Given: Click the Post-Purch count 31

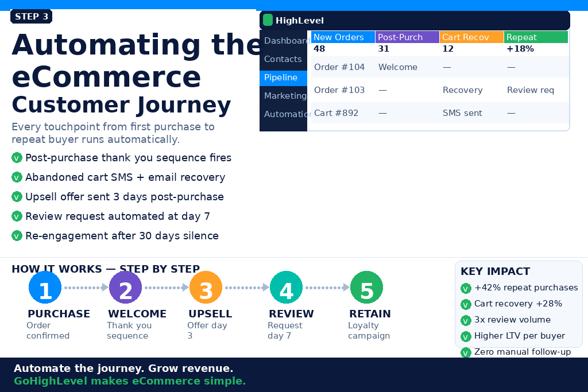Looking at the screenshot, I should (x=384, y=49).
